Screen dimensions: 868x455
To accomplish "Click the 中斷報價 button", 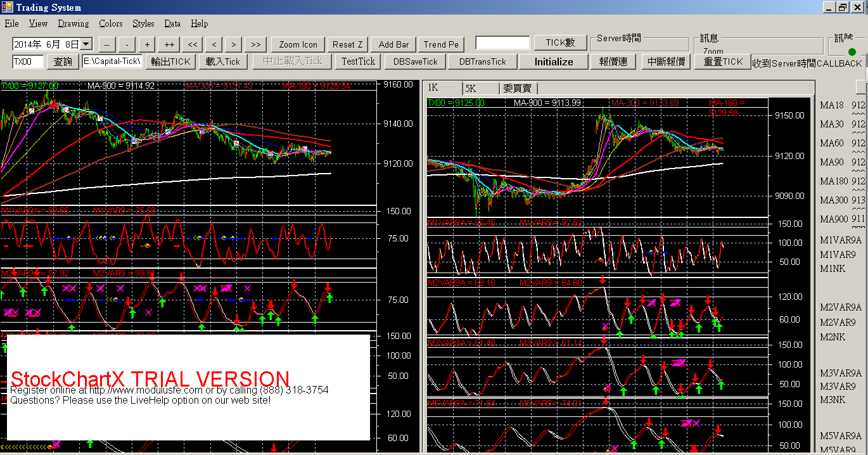I will click(666, 61).
